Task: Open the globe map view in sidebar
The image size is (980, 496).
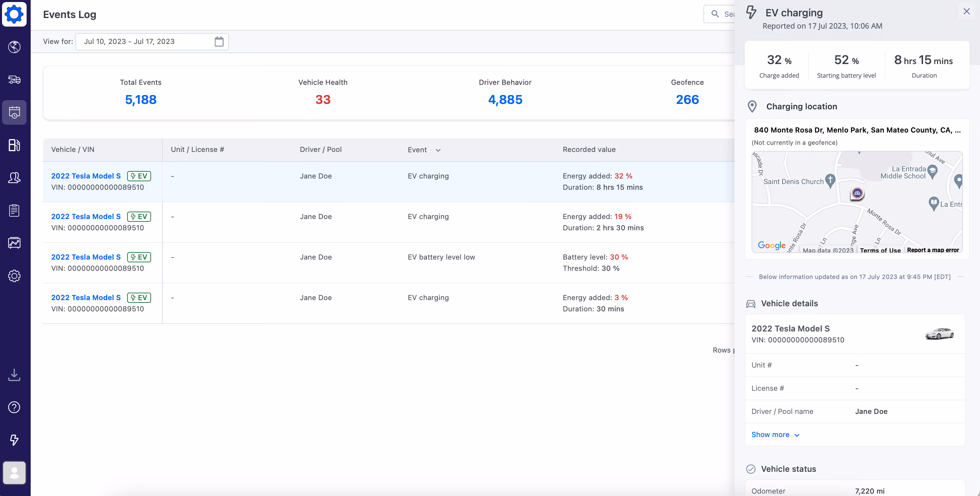Action: (14, 47)
